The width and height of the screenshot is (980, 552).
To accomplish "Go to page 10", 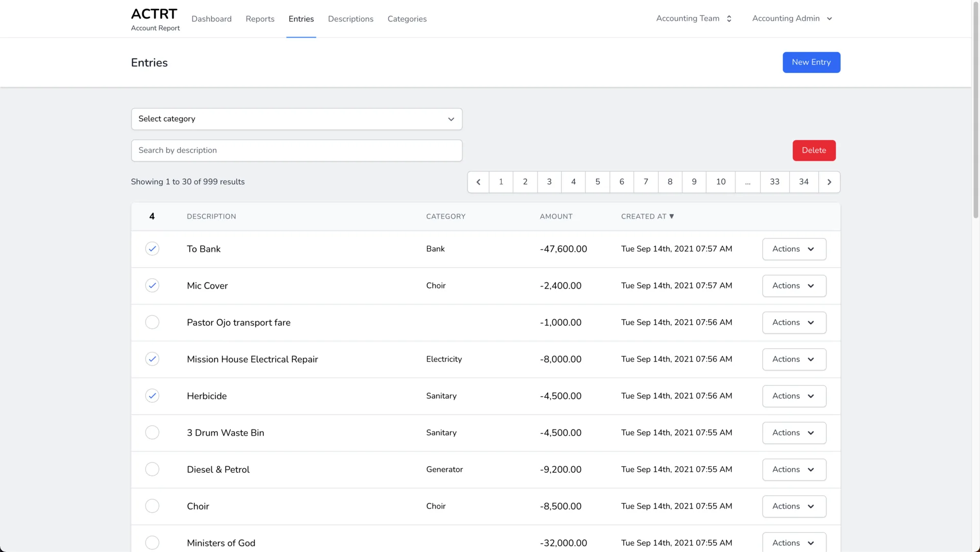I will 721,182.
